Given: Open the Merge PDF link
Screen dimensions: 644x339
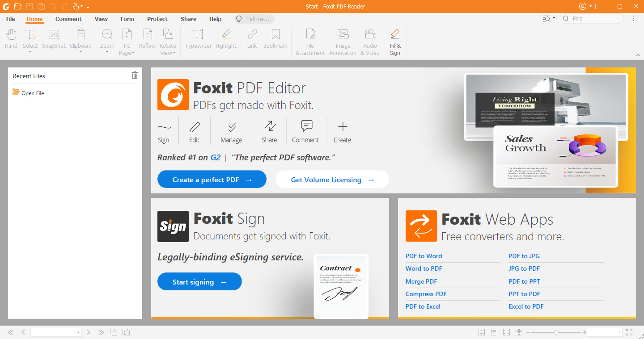Looking at the screenshot, I should pyautogui.click(x=421, y=281).
